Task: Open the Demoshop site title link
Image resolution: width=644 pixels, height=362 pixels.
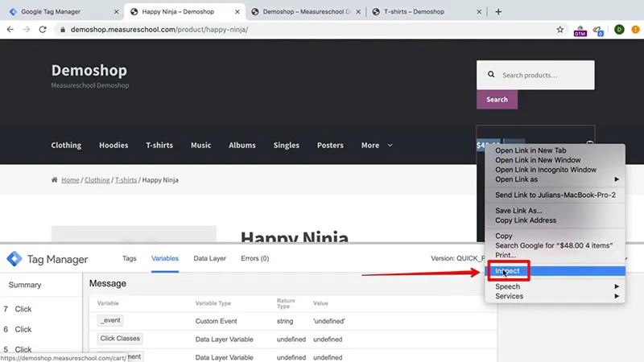Action: point(89,71)
